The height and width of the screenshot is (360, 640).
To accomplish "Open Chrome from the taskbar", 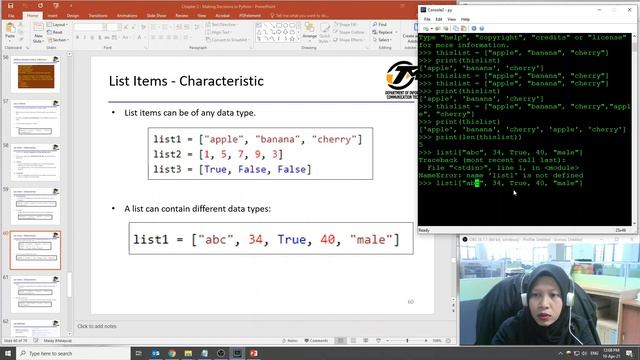I will coord(172,353).
